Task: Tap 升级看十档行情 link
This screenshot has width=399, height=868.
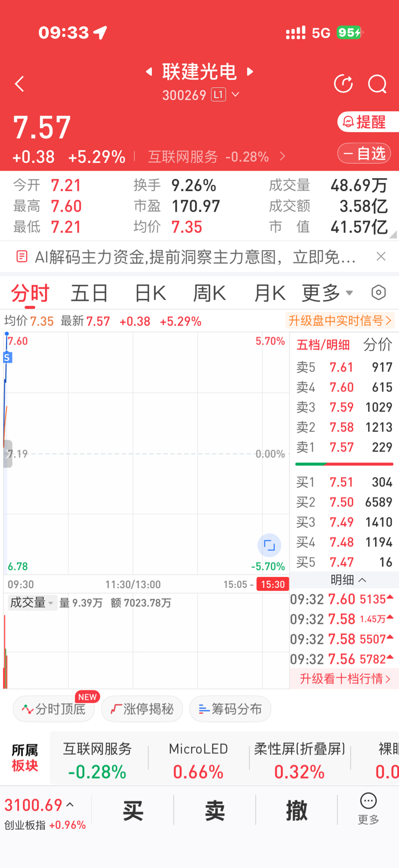Action: (344, 679)
